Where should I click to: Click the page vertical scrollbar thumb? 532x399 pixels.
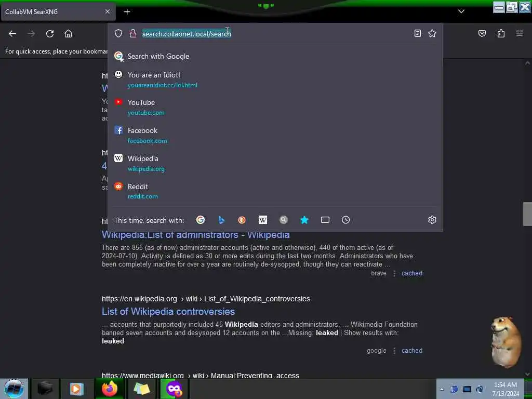click(x=527, y=214)
